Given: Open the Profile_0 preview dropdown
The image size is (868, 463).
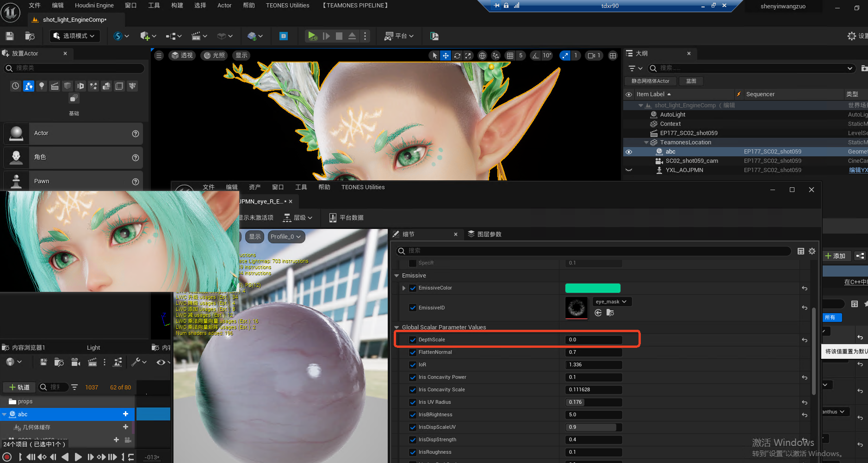Looking at the screenshot, I should coord(285,237).
